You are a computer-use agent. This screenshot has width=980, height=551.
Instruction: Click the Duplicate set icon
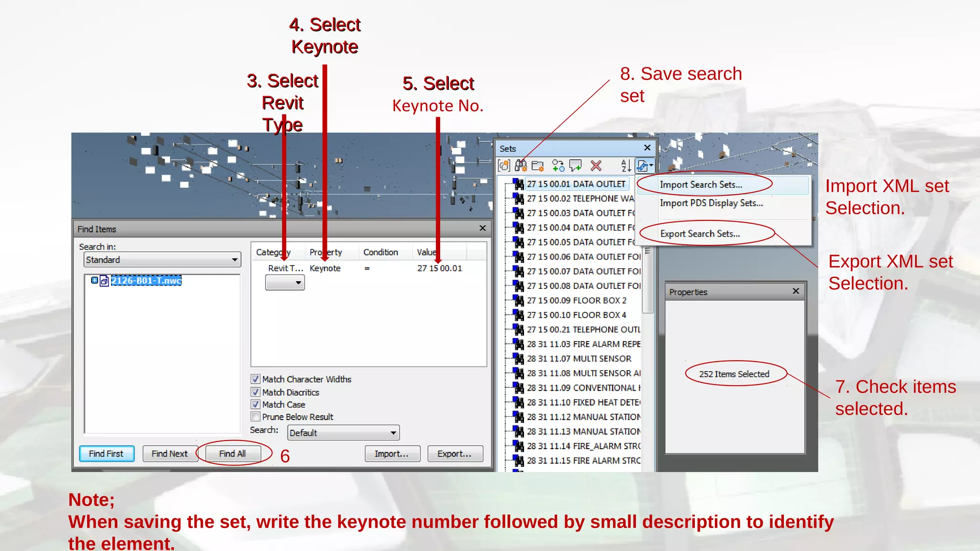point(558,166)
